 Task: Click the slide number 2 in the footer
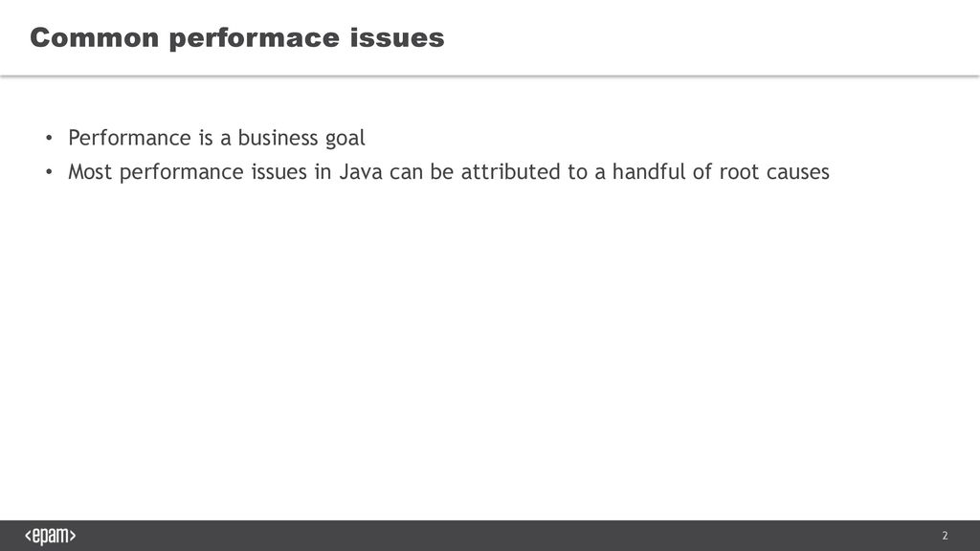tap(945, 536)
